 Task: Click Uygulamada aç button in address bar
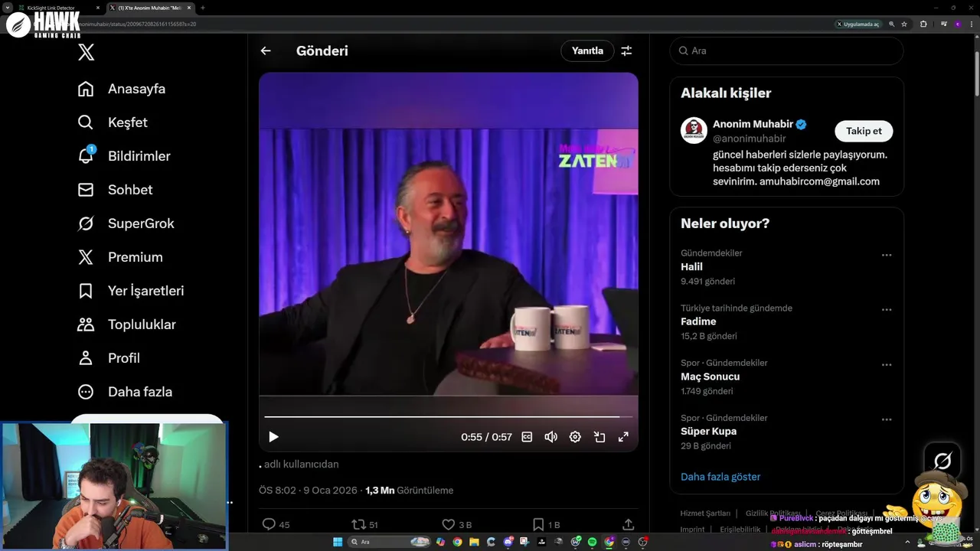(857, 24)
